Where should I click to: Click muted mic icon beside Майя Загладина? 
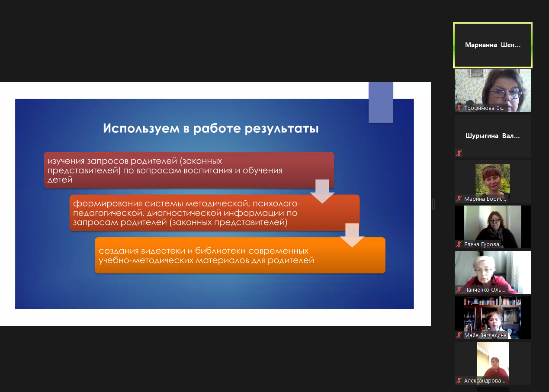(x=459, y=335)
